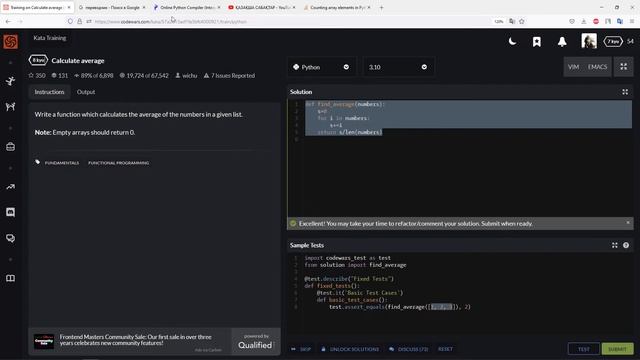Open the leaderboard trend-arrow sidebar icon
Screen dimensions: 640x360
pyautogui.click(x=11, y=187)
